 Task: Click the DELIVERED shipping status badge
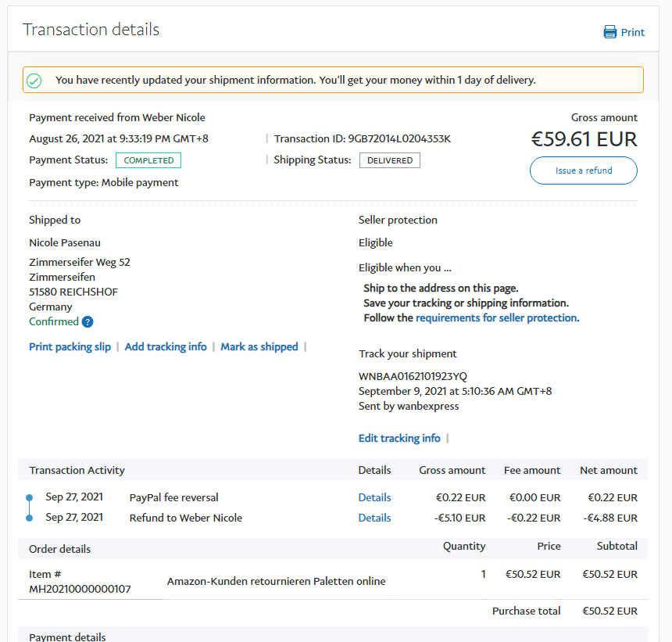click(390, 160)
